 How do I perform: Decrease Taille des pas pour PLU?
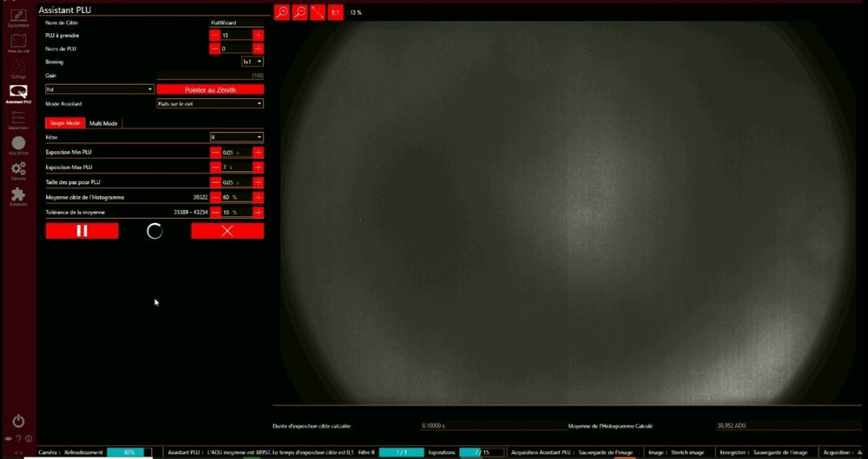point(215,182)
